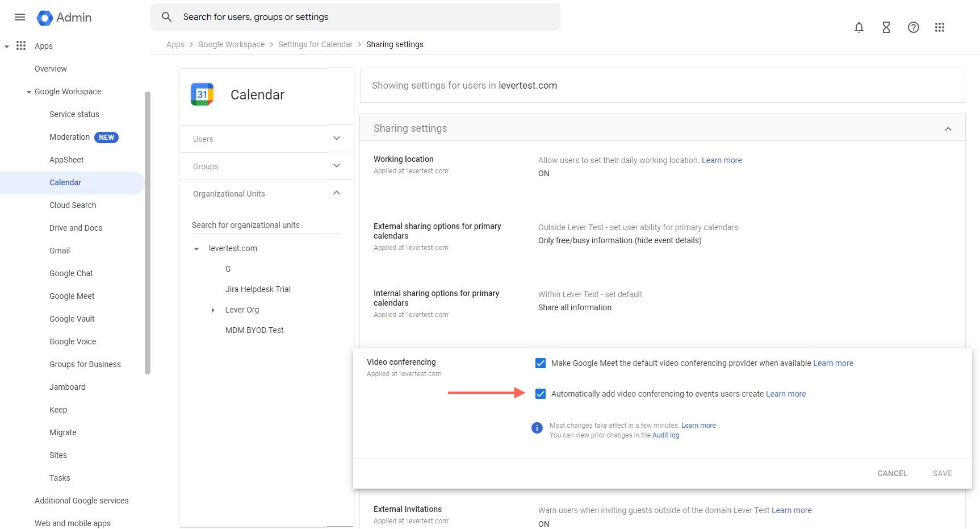
Task: Click the sidebar vertical scrollbar
Action: pos(148,233)
